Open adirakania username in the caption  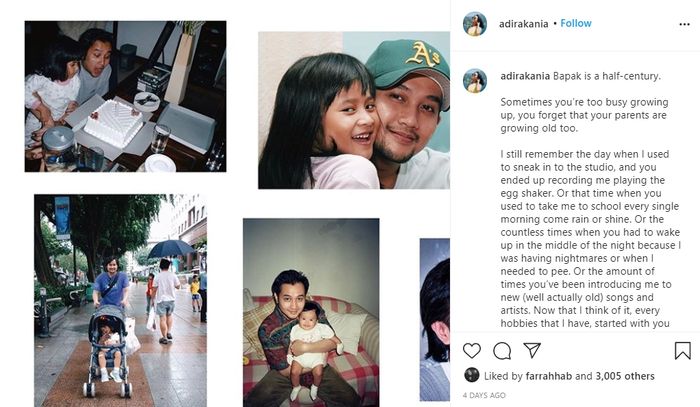coord(525,76)
